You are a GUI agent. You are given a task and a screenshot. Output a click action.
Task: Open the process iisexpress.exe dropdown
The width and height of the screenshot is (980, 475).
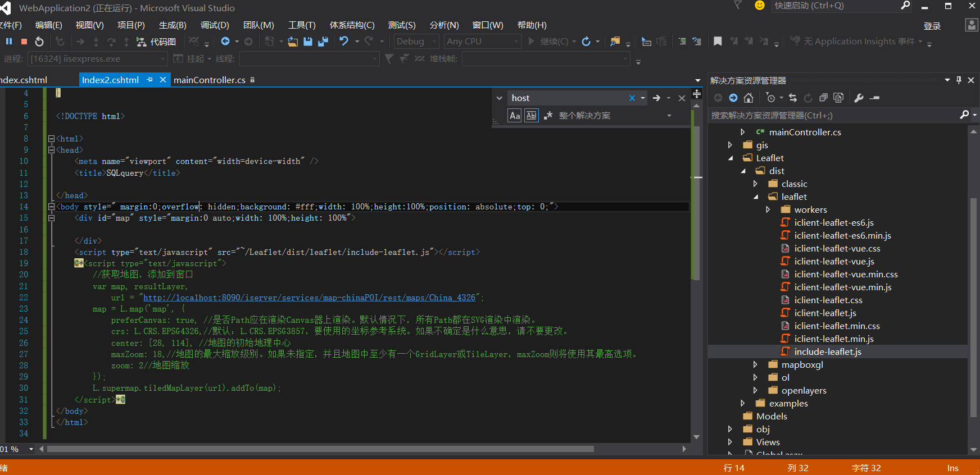(98, 59)
